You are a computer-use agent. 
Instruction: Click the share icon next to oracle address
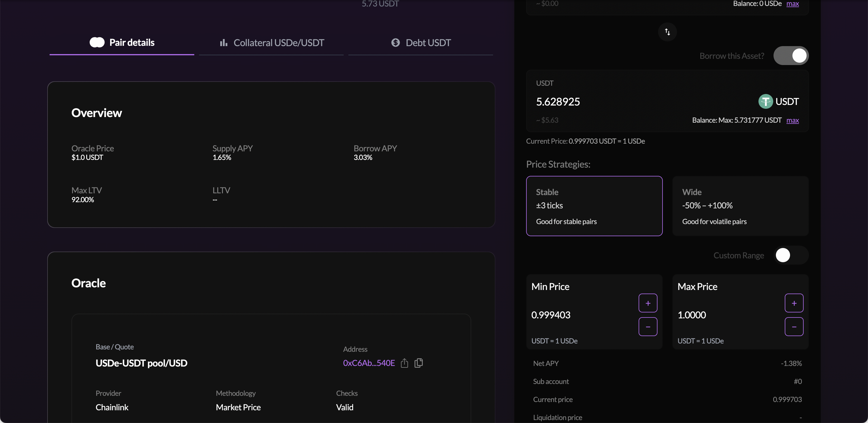click(x=404, y=363)
